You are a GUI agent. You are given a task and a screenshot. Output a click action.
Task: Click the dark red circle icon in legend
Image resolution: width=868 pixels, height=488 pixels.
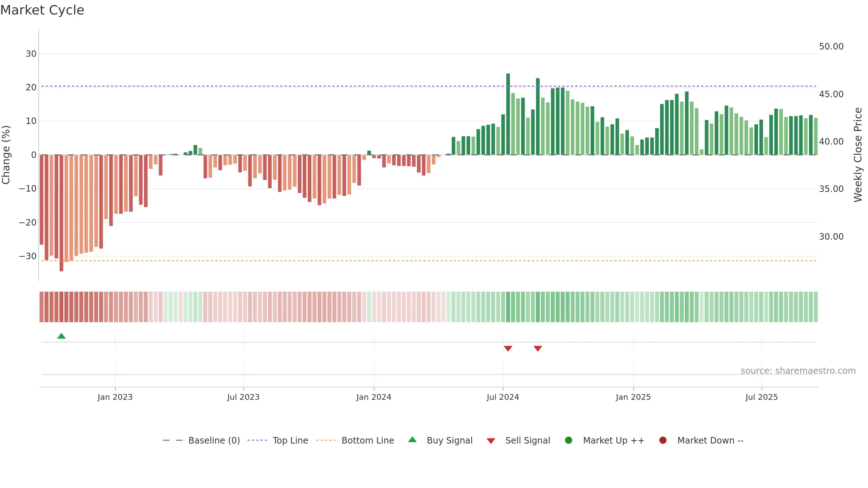tap(663, 440)
